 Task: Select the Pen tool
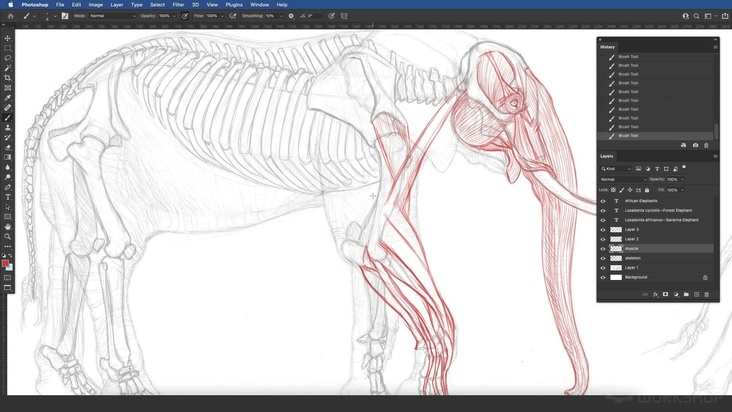pos(7,187)
